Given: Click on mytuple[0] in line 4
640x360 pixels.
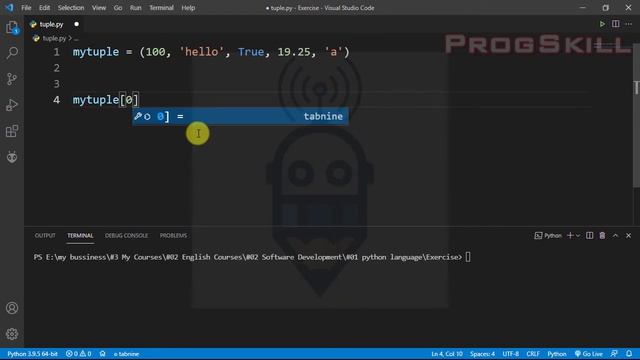Looking at the screenshot, I should pyautogui.click(x=106, y=100).
